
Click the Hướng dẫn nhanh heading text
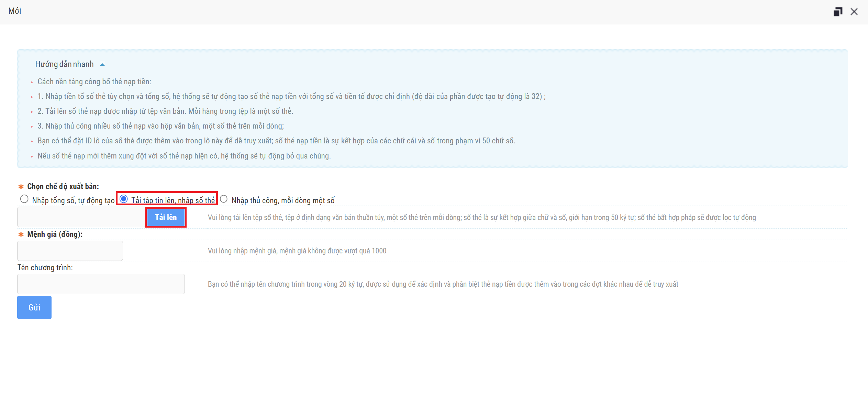click(x=64, y=64)
